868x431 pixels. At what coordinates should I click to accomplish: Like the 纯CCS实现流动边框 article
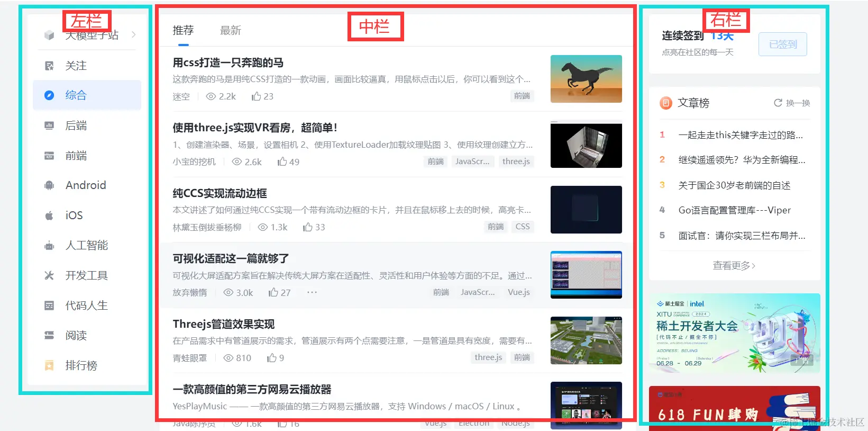(x=307, y=227)
